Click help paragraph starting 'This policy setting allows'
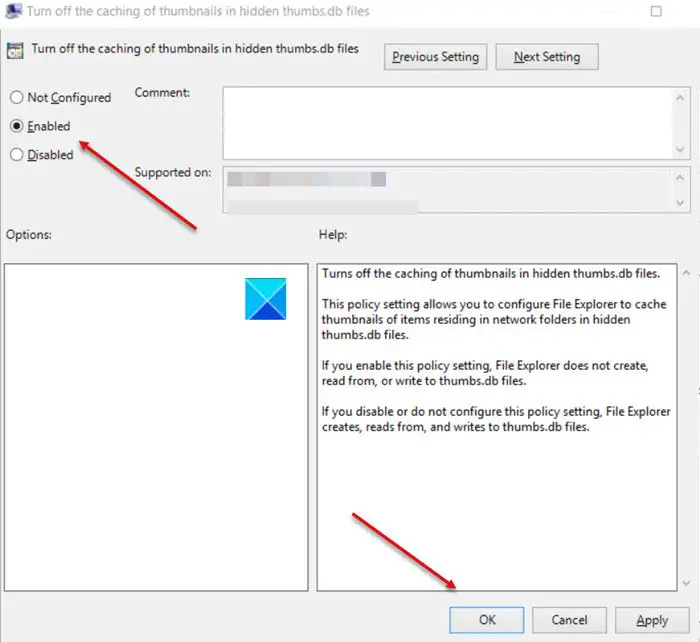The height and width of the screenshot is (642, 700). coord(494,319)
